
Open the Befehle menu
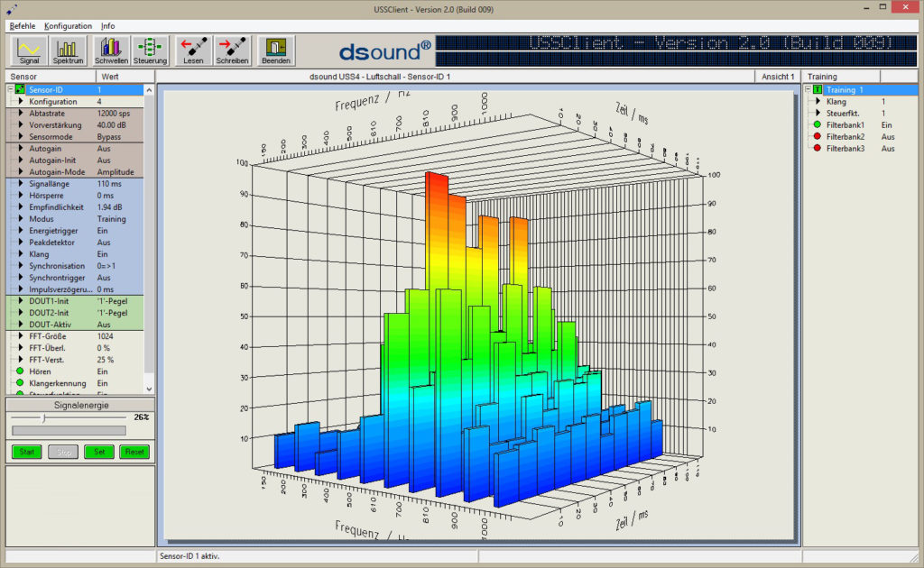(23, 26)
